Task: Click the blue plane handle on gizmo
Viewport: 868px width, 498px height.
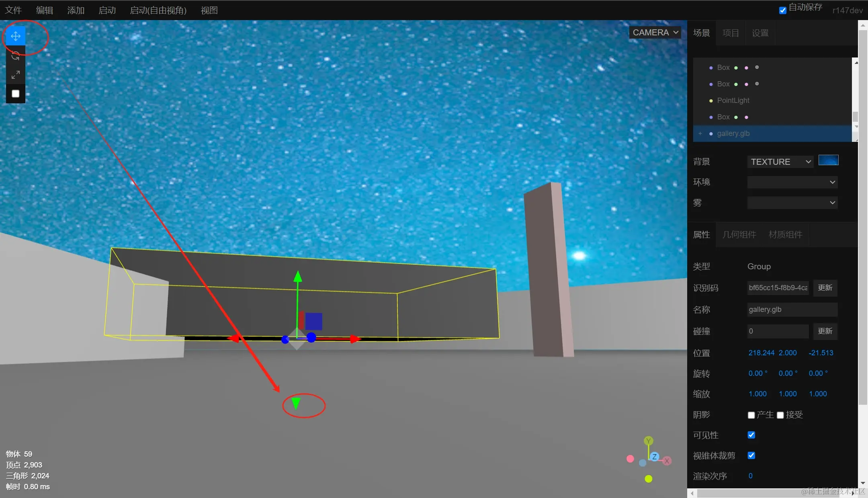Action: click(x=313, y=322)
